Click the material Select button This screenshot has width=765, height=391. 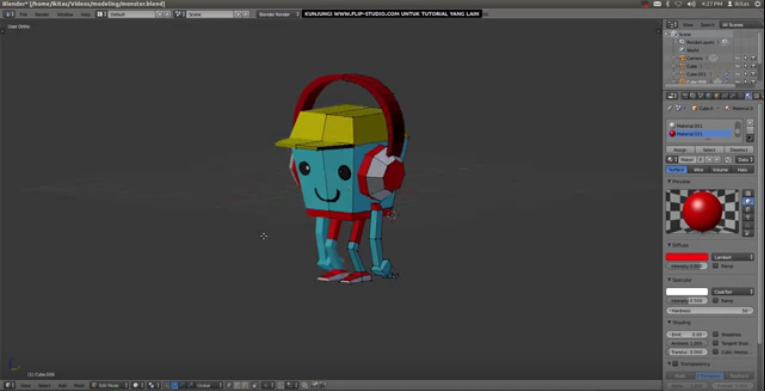point(709,150)
